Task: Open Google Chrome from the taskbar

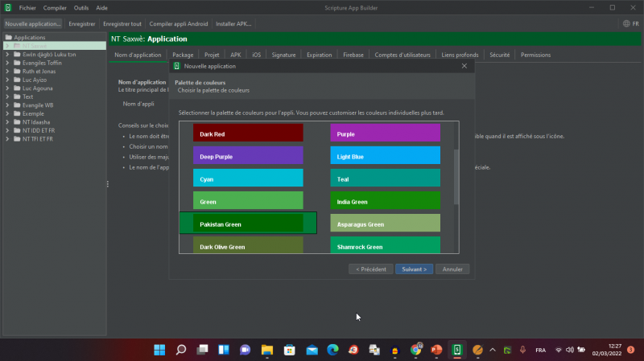Action: pos(416,350)
